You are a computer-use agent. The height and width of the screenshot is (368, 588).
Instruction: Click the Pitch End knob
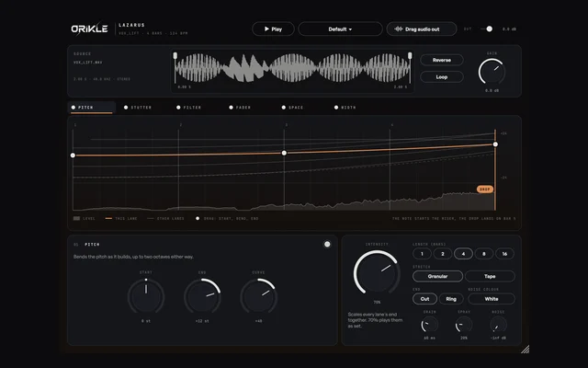(202, 296)
